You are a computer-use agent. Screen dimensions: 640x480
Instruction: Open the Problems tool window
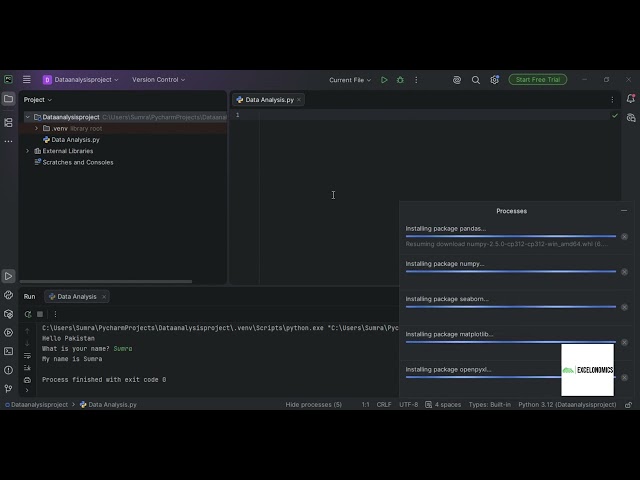tap(8, 370)
